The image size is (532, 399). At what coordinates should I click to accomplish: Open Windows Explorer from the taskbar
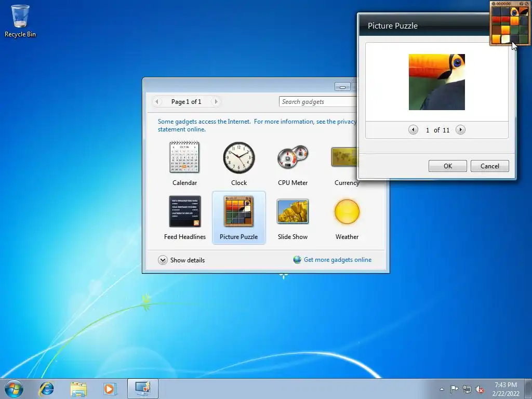click(x=78, y=389)
